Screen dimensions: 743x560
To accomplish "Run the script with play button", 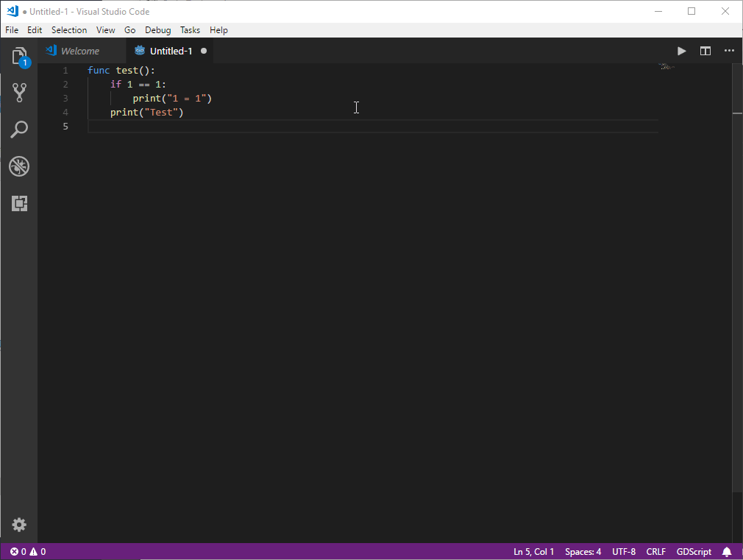I will (x=681, y=51).
